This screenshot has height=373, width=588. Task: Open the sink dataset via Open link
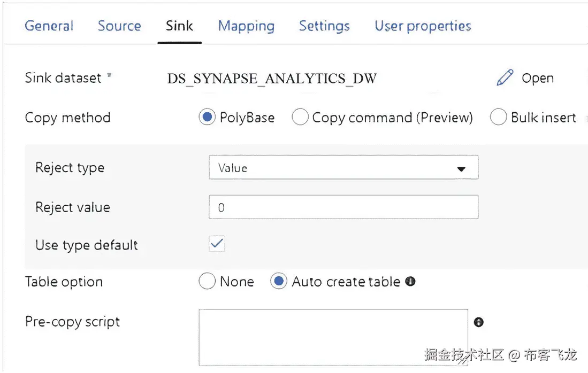[537, 79]
